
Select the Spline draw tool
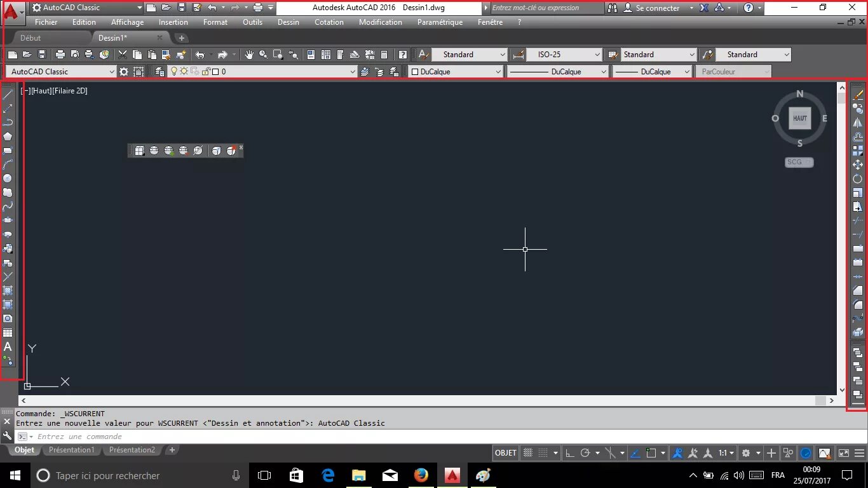(8, 207)
